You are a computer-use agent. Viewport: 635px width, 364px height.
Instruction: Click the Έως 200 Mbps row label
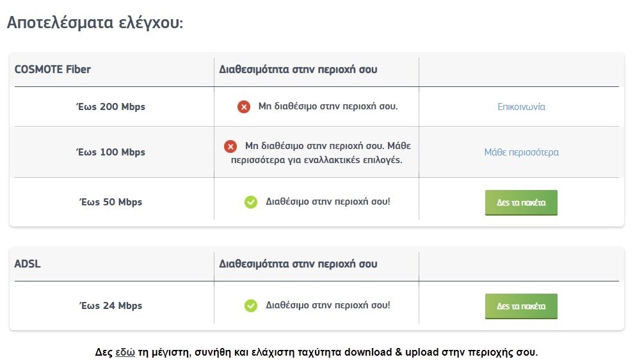111,106
